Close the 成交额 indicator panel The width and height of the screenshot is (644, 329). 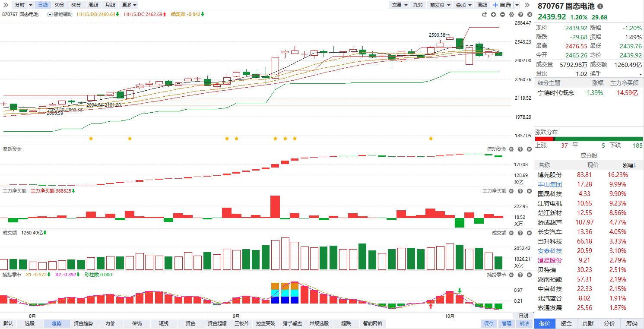(529, 233)
